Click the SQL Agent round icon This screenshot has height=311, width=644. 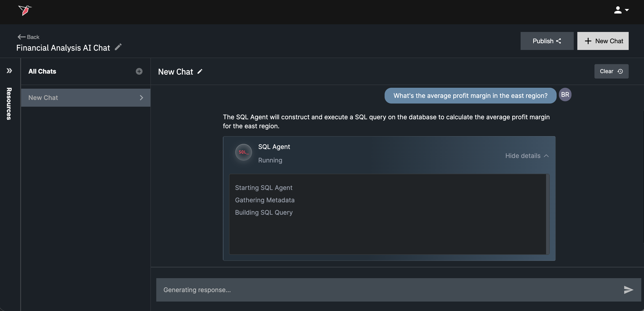(x=243, y=152)
